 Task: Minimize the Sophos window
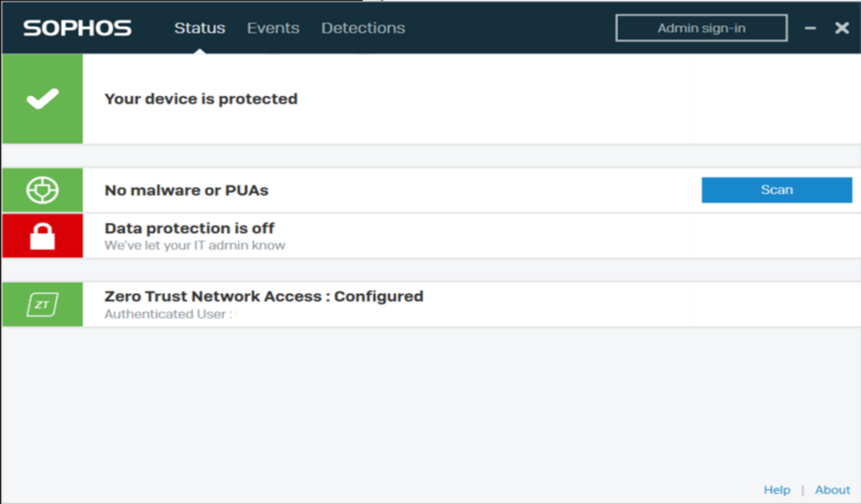811,28
